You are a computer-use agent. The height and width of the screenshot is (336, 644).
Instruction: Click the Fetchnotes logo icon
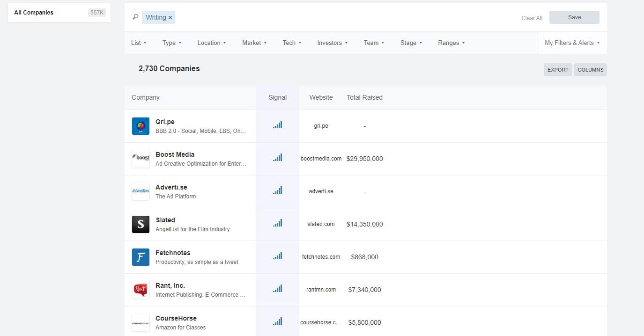(141, 257)
